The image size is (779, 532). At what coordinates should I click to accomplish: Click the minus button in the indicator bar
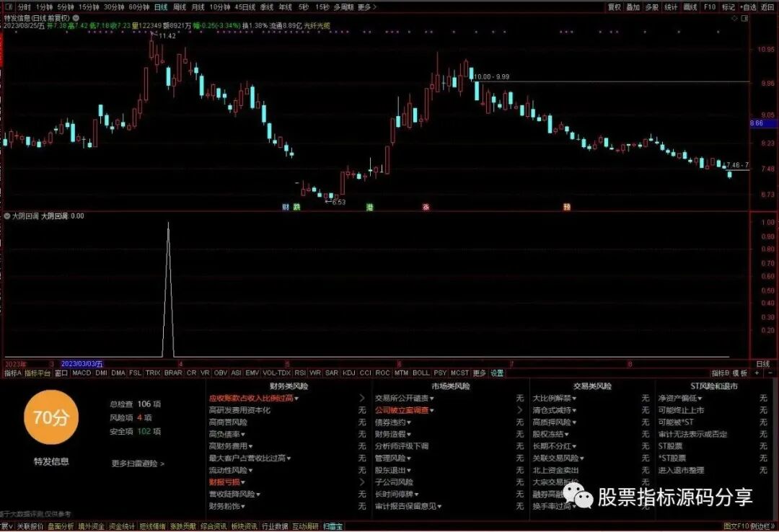coord(770,373)
